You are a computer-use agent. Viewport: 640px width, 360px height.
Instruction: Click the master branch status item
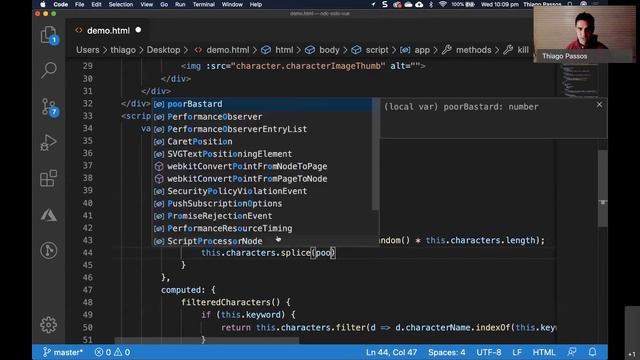coord(63,352)
